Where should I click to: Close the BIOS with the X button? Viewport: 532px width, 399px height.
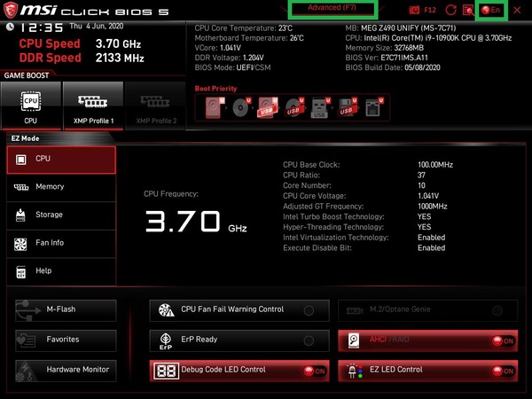click(517, 10)
